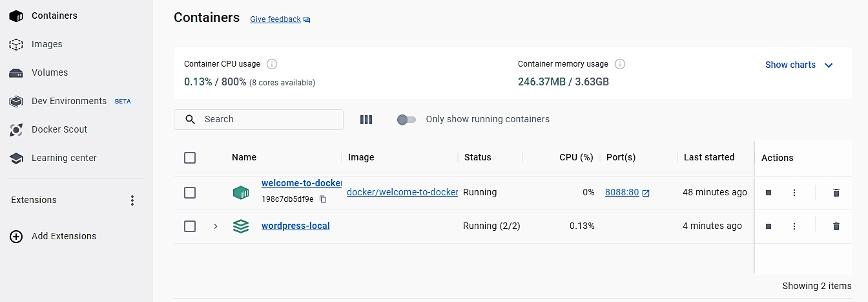Select the welcome-to-docker container checkbox

pyautogui.click(x=190, y=193)
